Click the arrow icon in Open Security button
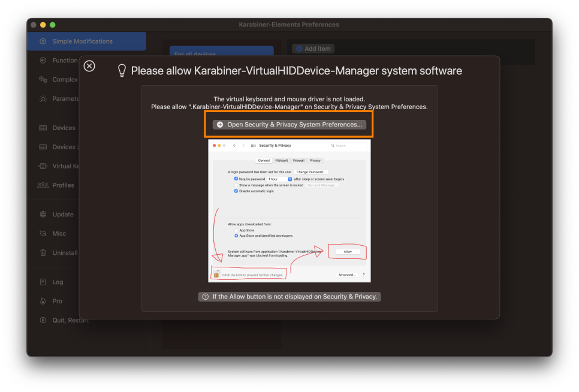The width and height of the screenshot is (579, 392). click(220, 125)
